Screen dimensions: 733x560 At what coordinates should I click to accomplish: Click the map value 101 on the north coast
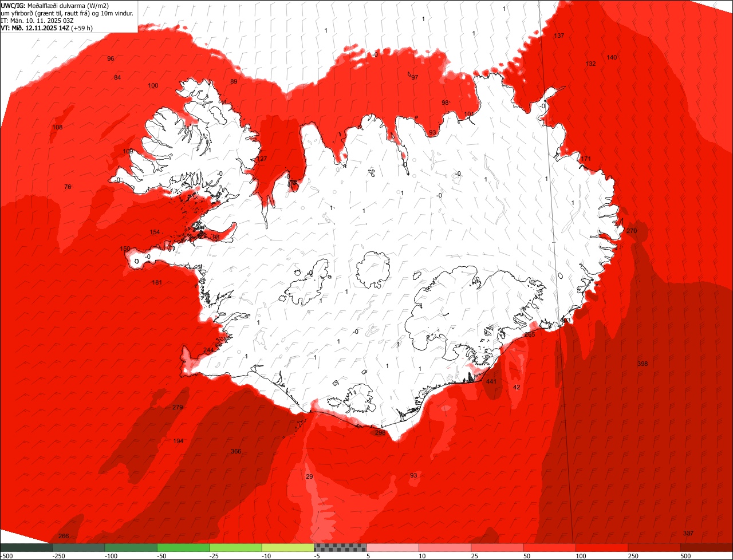[469, 115]
